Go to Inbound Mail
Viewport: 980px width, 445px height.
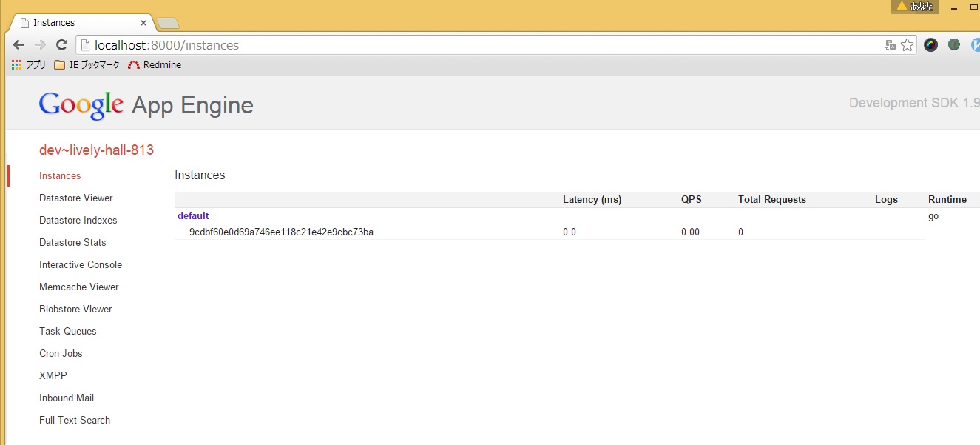coord(67,398)
